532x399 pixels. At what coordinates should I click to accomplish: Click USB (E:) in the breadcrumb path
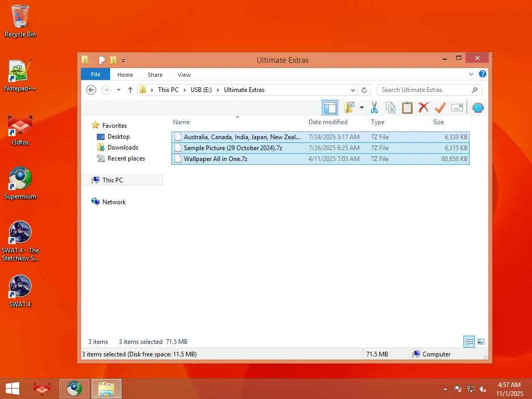click(x=201, y=90)
